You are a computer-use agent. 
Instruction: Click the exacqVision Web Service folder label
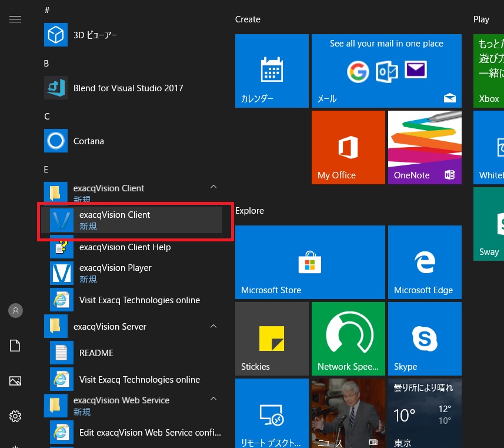click(121, 400)
